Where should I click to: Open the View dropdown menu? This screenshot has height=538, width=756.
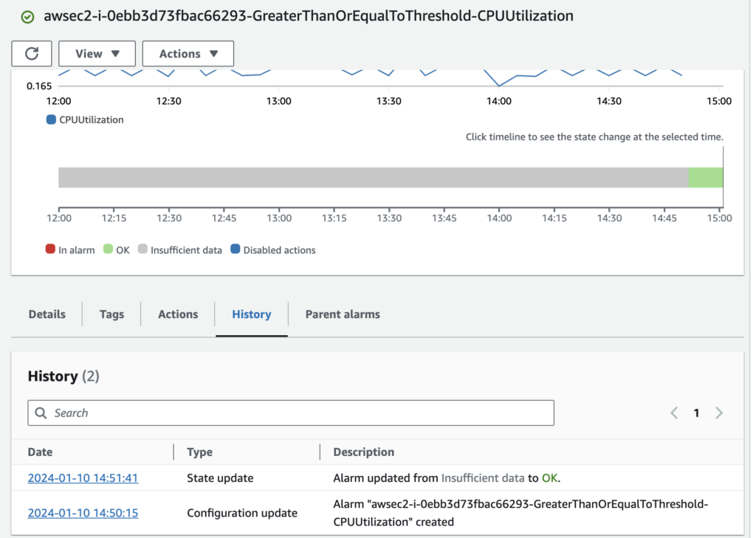(x=97, y=54)
